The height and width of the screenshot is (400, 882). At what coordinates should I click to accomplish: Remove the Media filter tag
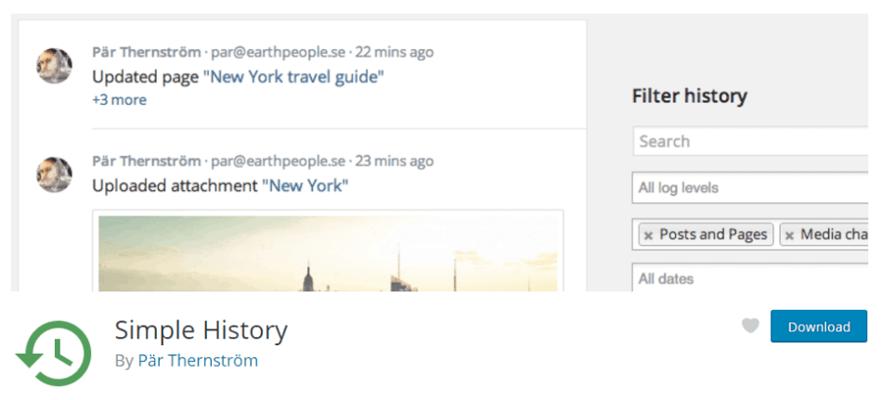point(789,235)
